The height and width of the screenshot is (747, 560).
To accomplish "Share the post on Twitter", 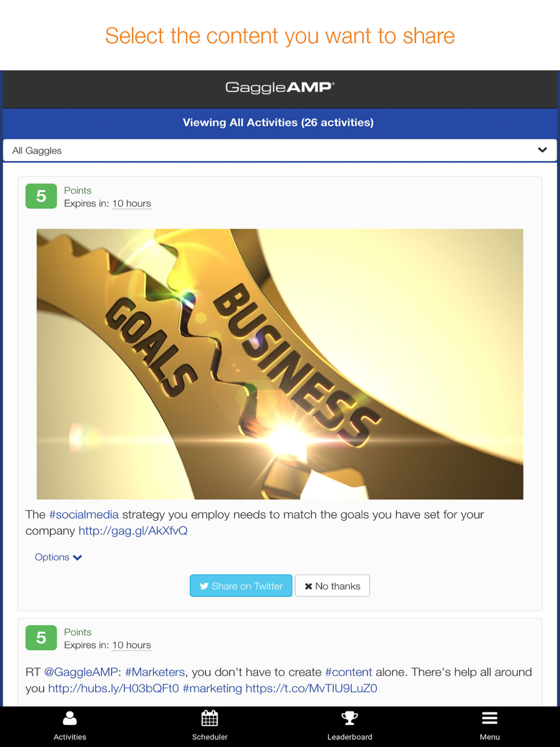I will pyautogui.click(x=241, y=586).
